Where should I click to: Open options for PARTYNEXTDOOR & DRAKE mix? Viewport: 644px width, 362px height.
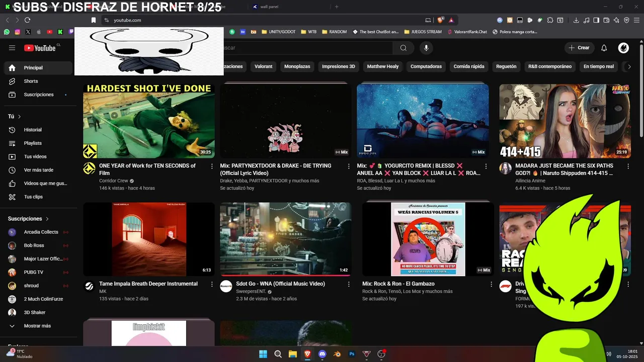pyautogui.click(x=349, y=166)
